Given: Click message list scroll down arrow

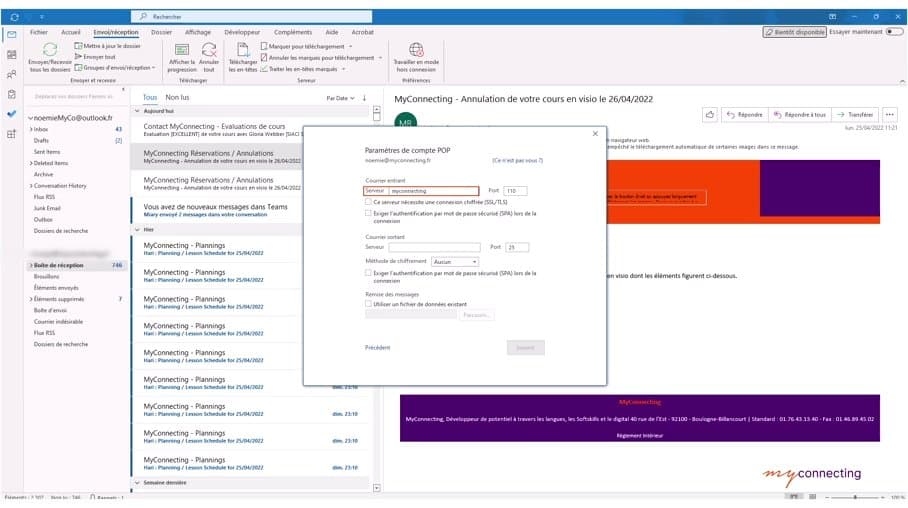Looking at the screenshot, I should pyautogui.click(x=376, y=488).
